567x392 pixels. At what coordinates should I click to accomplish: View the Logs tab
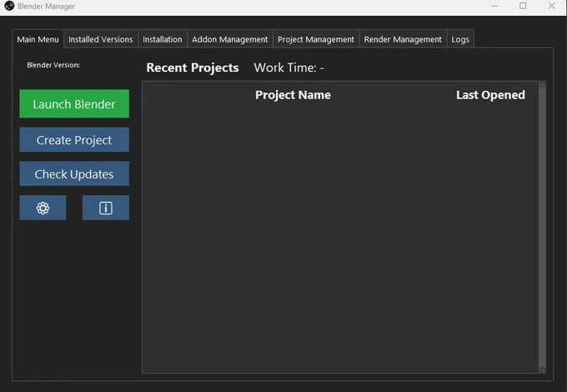pos(460,39)
